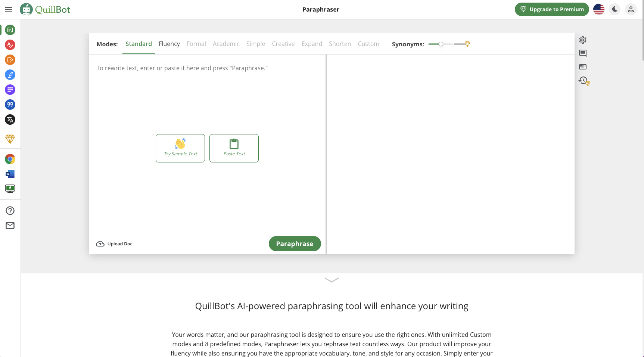Show keyboard hotkeys icon

click(x=583, y=67)
